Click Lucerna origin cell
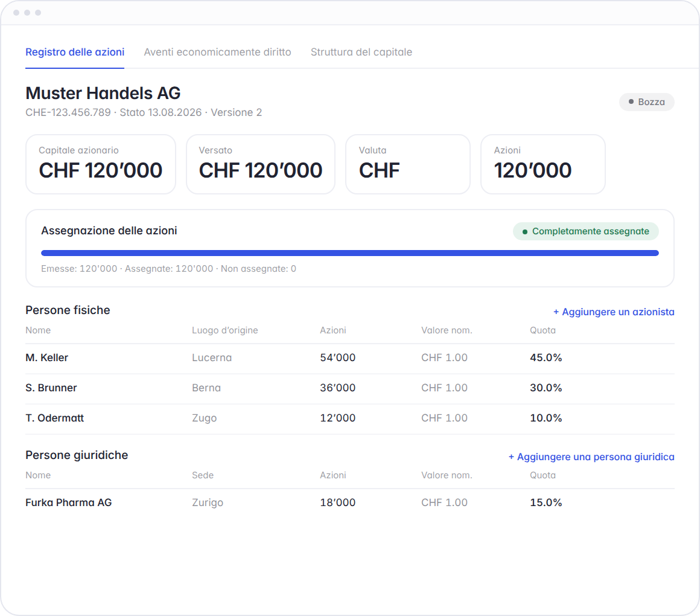This screenshot has width=700, height=616. click(x=212, y=358)
